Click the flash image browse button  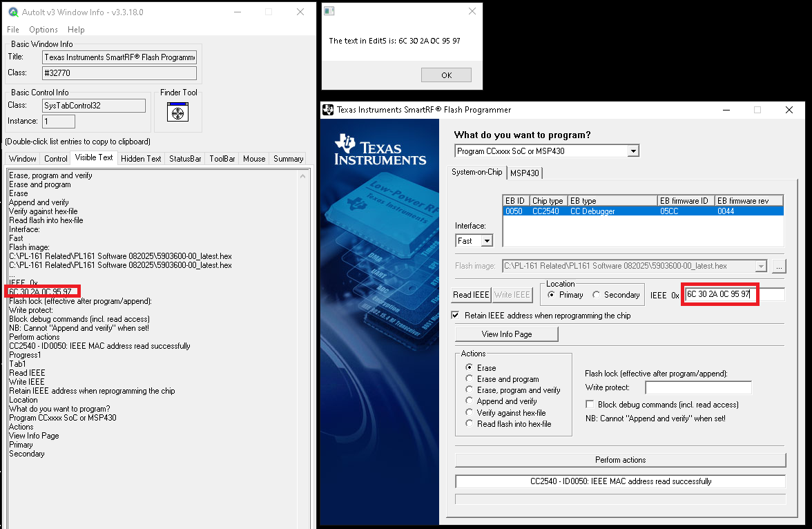pos(778,266)
